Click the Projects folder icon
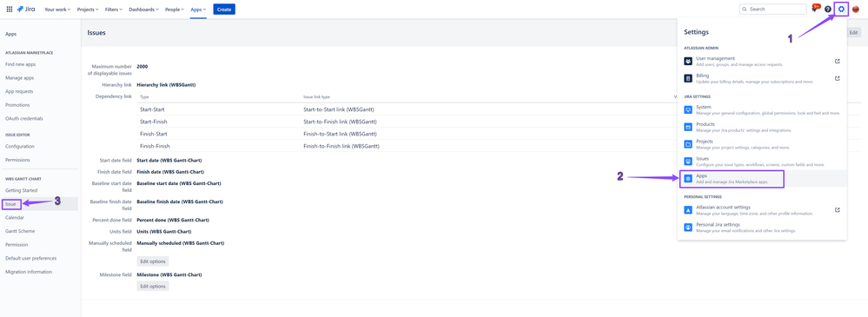The height and width of the screenshot is (317, 868). click(688, 144)
